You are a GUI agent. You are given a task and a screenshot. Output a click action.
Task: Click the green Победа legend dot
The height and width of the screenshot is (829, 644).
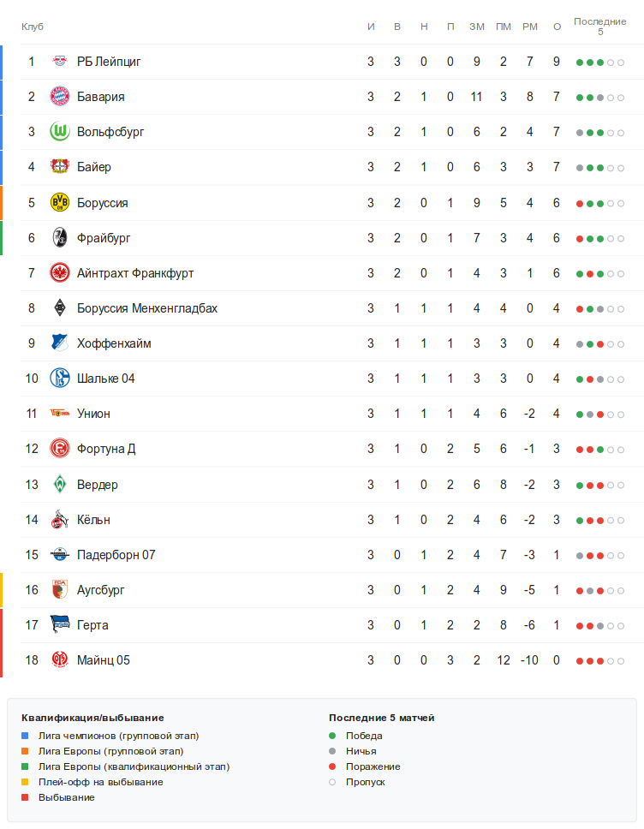click(332, 736)
